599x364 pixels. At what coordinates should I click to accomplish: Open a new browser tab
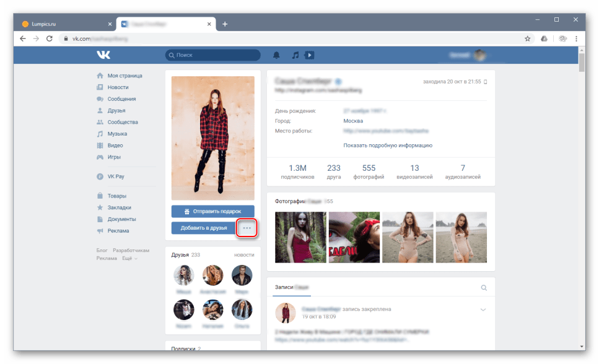pos(225,24)
